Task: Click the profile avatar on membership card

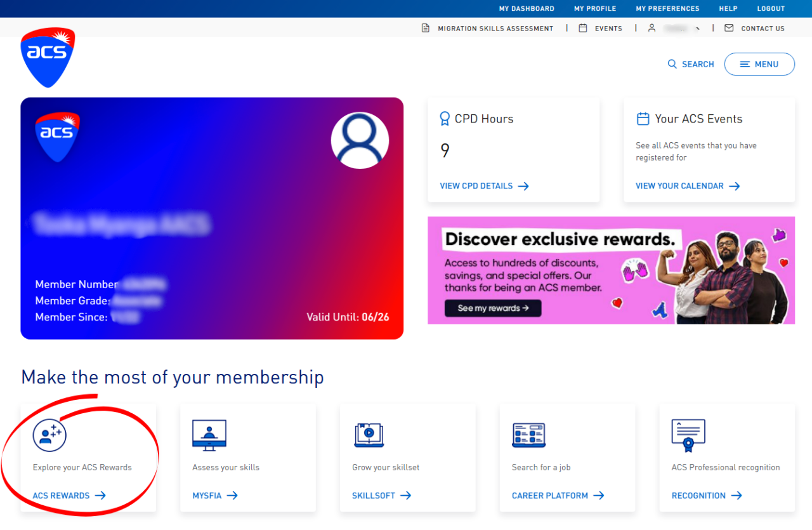Action: point(360,140)
